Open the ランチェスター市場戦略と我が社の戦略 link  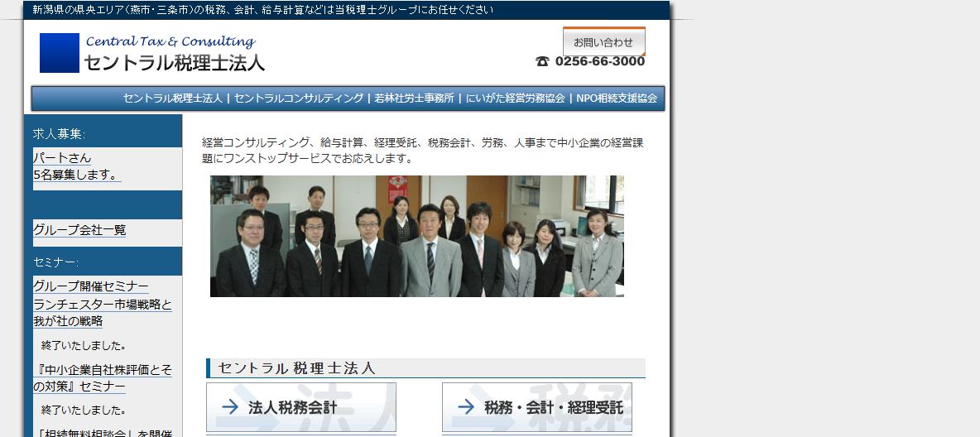point(103,313)
